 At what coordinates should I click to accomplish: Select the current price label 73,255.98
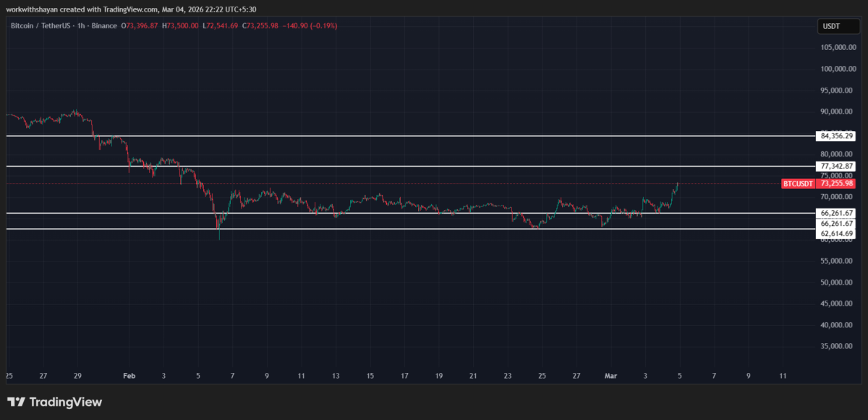coord(837,184)
